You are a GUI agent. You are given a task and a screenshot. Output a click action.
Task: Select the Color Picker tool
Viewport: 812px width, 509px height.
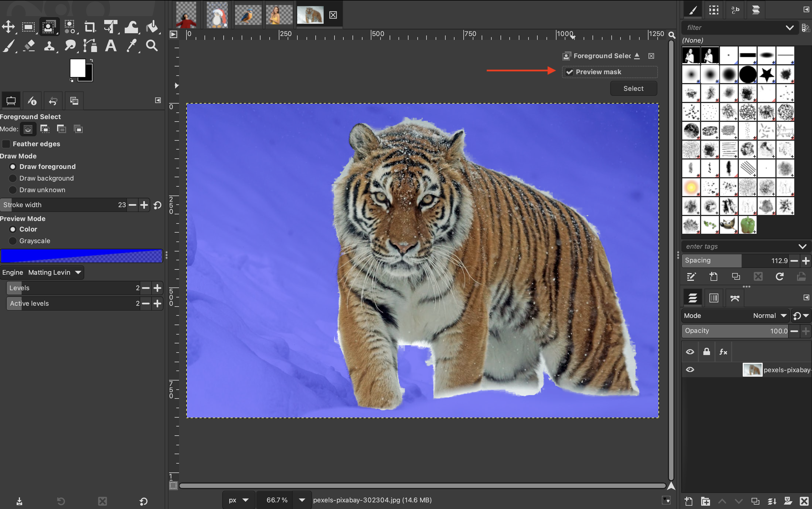tap(131, 45)
